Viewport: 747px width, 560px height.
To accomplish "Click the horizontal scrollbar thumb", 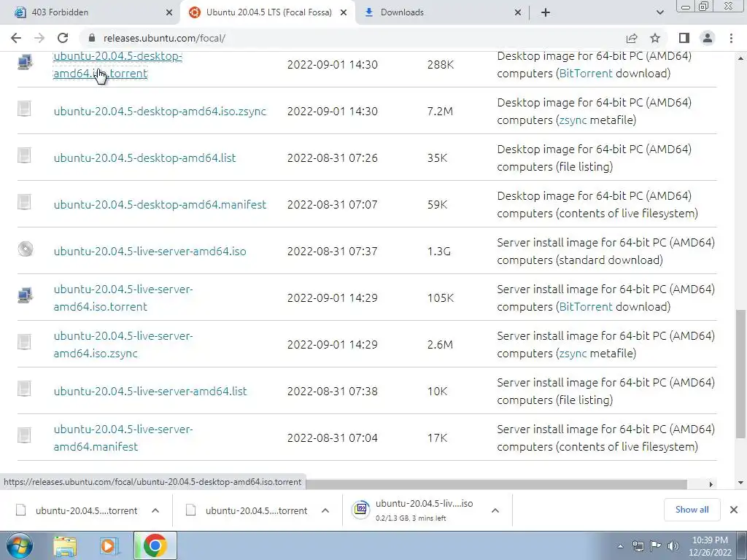I will (x=496, y=484).
